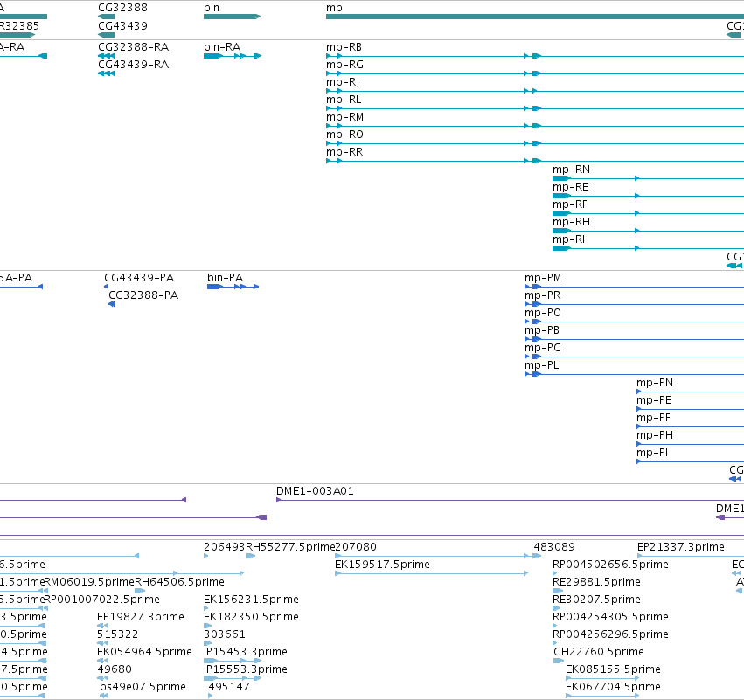Click the 495147 feature label

coord(229,687)
